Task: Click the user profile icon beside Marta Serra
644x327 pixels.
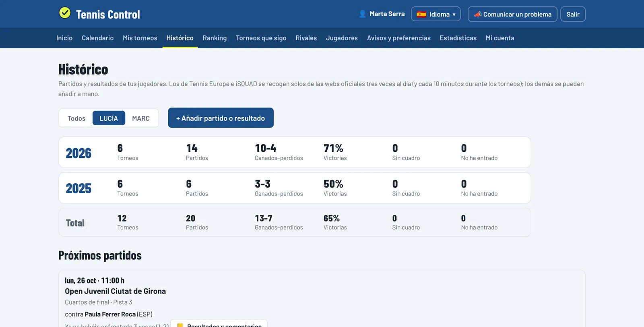Action: tap(362, 14)
